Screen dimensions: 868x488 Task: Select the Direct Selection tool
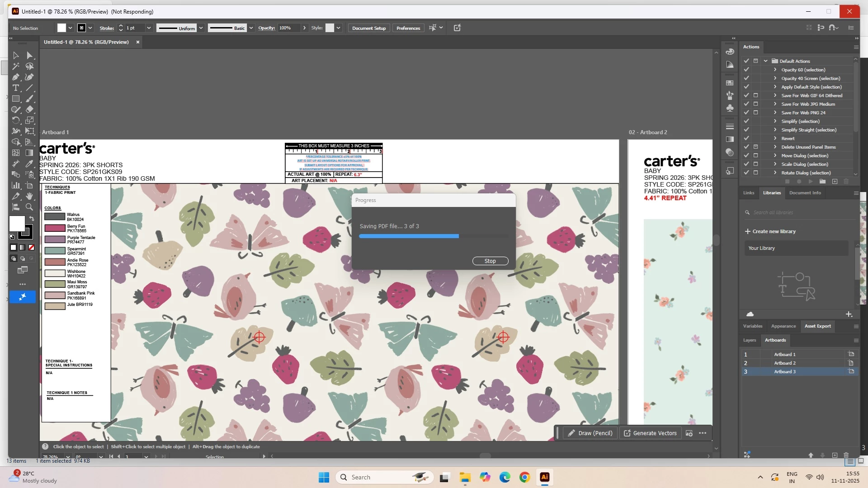29,56
